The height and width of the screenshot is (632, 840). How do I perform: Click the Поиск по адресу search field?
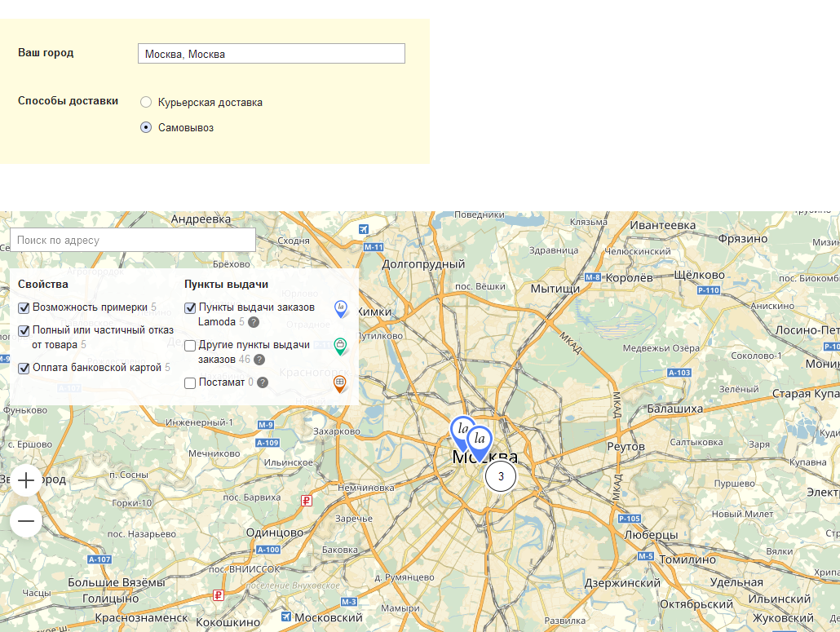point(133,240)
